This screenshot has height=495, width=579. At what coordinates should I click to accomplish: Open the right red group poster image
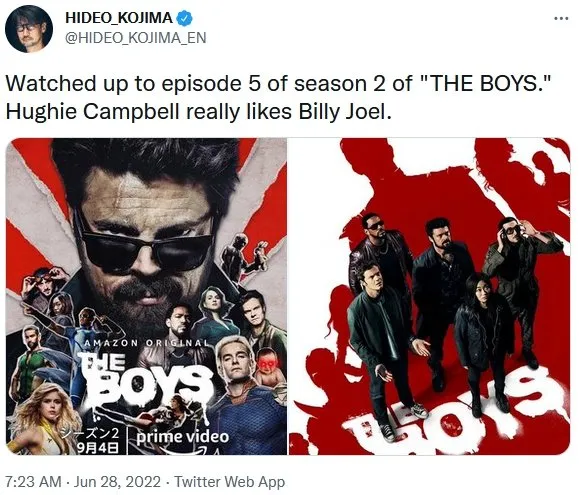(429, 296)
